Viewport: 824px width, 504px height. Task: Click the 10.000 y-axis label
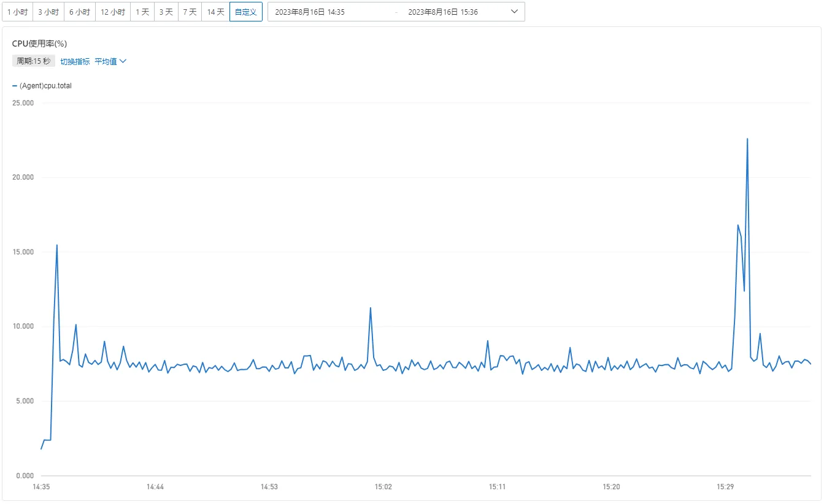coord(24,327)
